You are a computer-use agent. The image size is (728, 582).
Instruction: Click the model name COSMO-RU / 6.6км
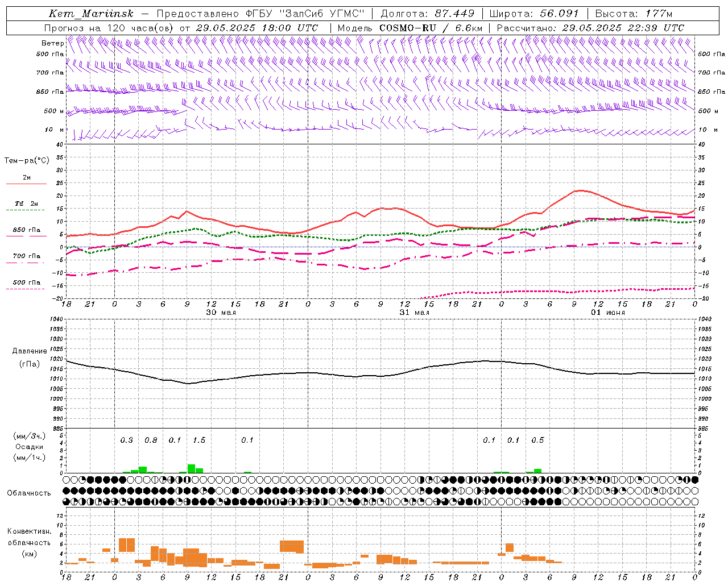(431, 28)
